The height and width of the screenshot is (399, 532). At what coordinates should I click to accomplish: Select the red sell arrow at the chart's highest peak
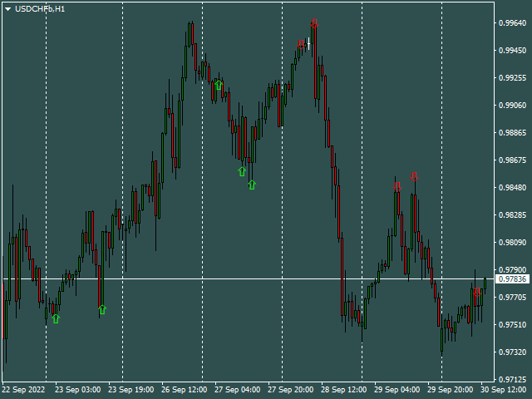click(314, 24)
